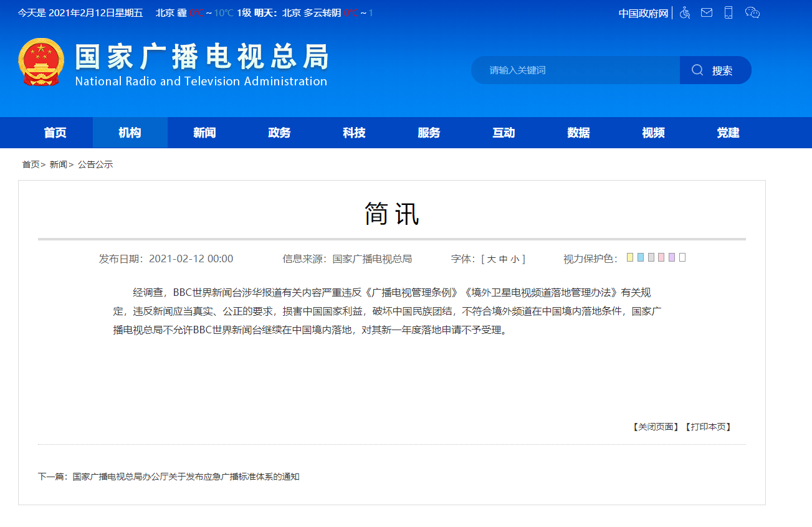Click the 发布日期 2021-02-12 00:00 text
This screenshot has width=812, height=527.
coord(166,259)
